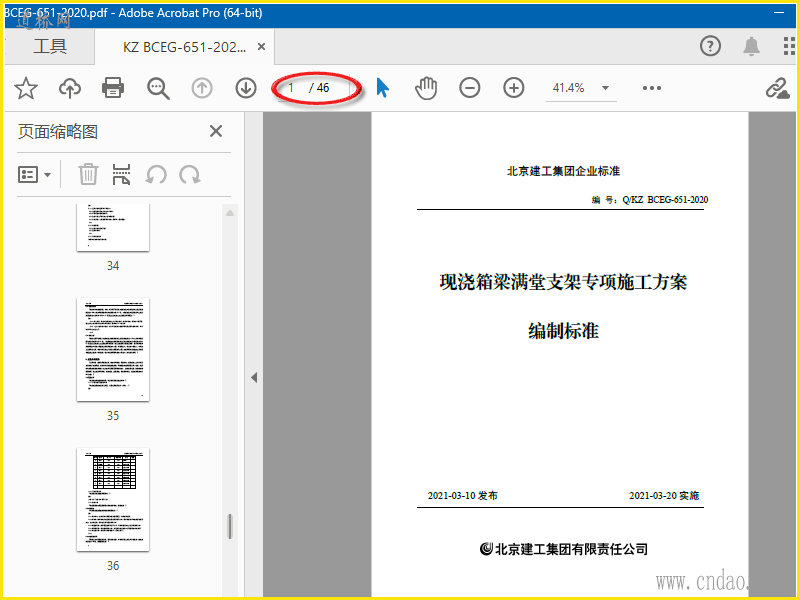The width and height of the screenshot is (800, 600).
Task: Delete selected pages with trash icon
Action: tap(88, 174)
